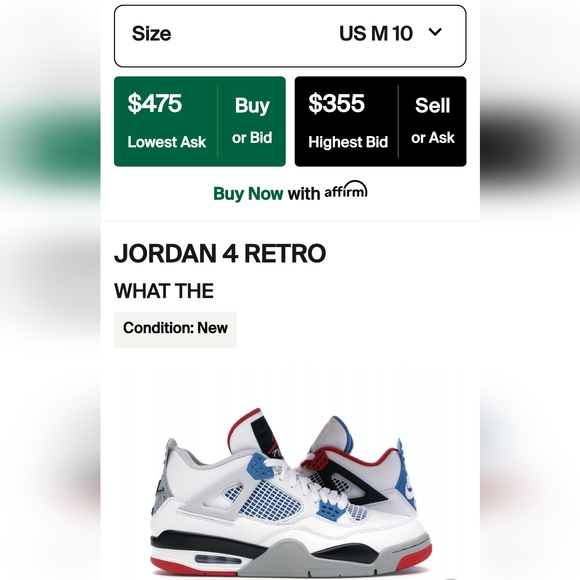Tap the $475 lowest ask price
Viewport: 580px width, 580px height.
[155, 103]
